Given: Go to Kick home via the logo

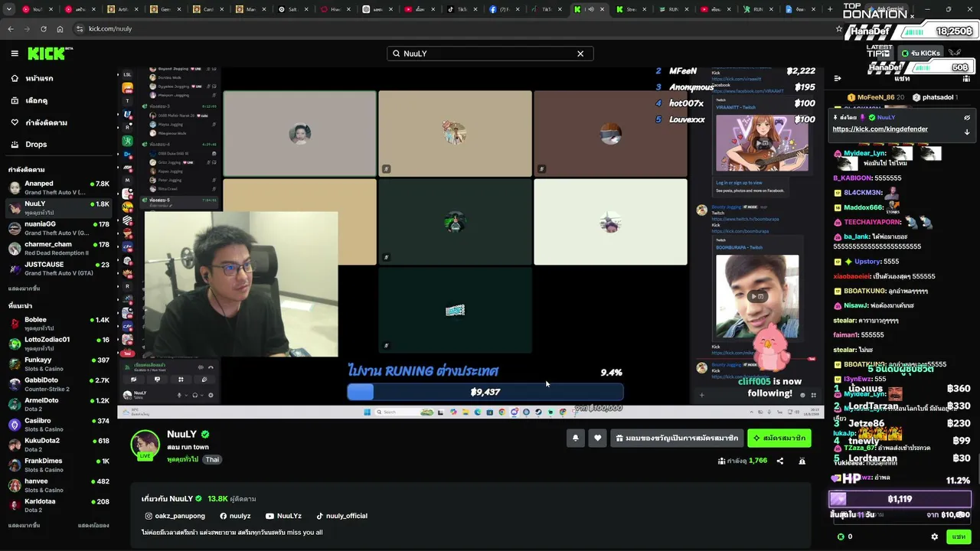Looking at the screenshot, I should (x=50, y=54).
